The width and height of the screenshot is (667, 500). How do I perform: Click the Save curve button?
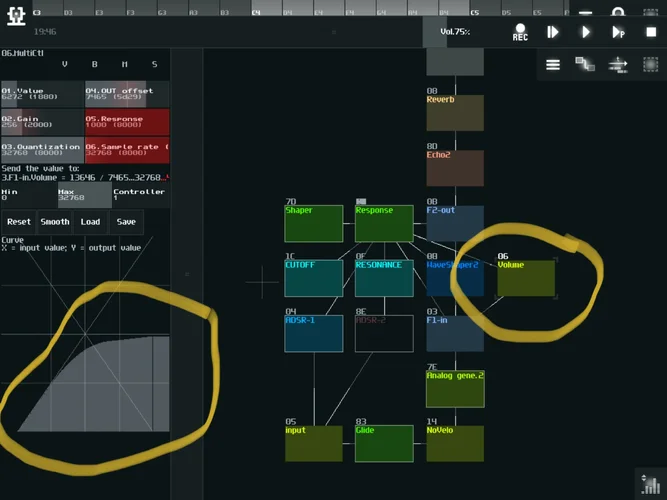[x=126, y=222]
